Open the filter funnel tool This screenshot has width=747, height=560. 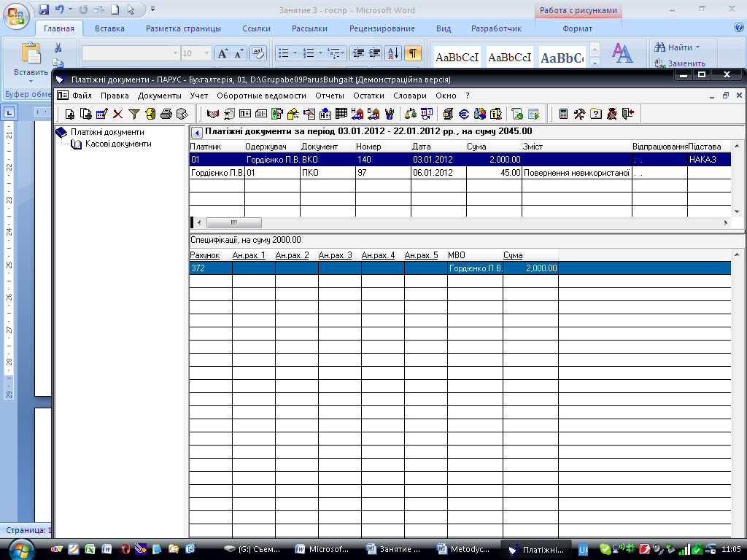pyautogui.click(x=134, y=114)
